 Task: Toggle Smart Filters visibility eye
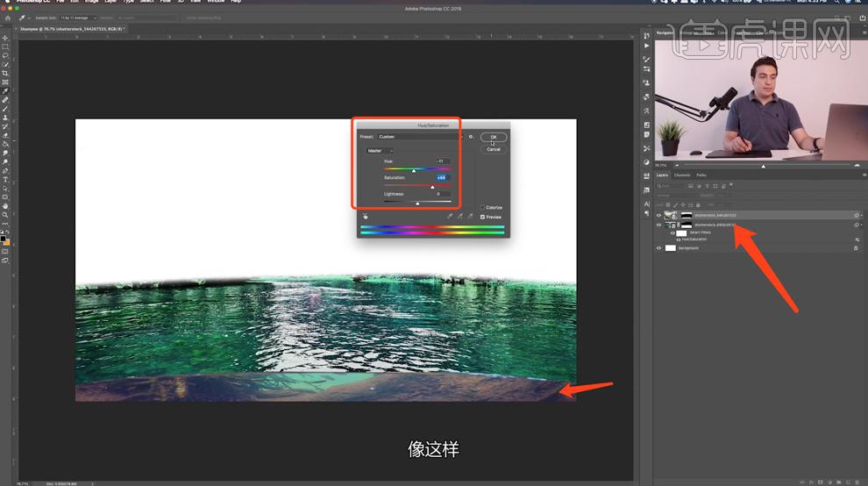[672, 233]
